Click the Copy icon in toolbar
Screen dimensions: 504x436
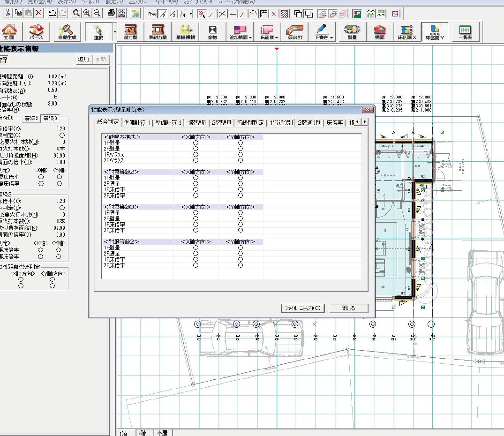18,13
